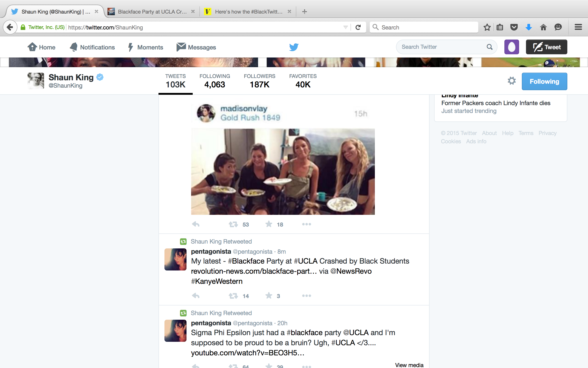Open more options on the photo tweet
Screen dimensions: 588x368
pyautogui.click(x=307, y=224)
